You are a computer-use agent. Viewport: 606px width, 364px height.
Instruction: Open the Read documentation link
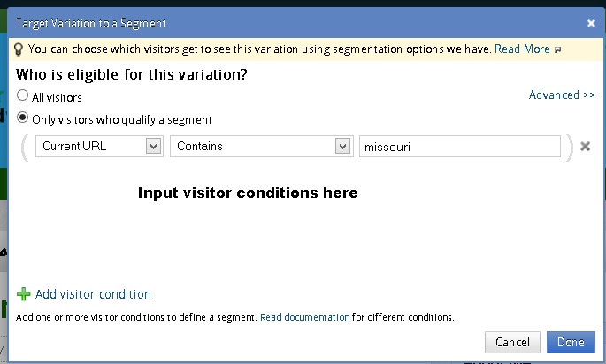[304, 316]
